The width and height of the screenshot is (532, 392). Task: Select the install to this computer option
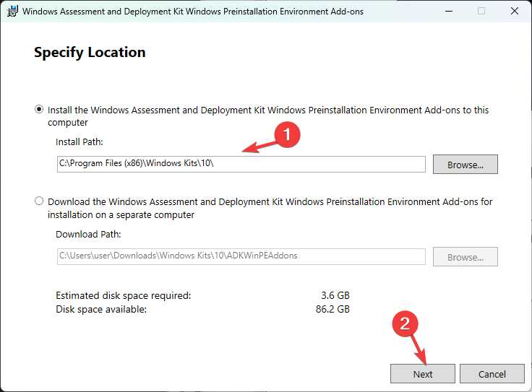(39, 110)
